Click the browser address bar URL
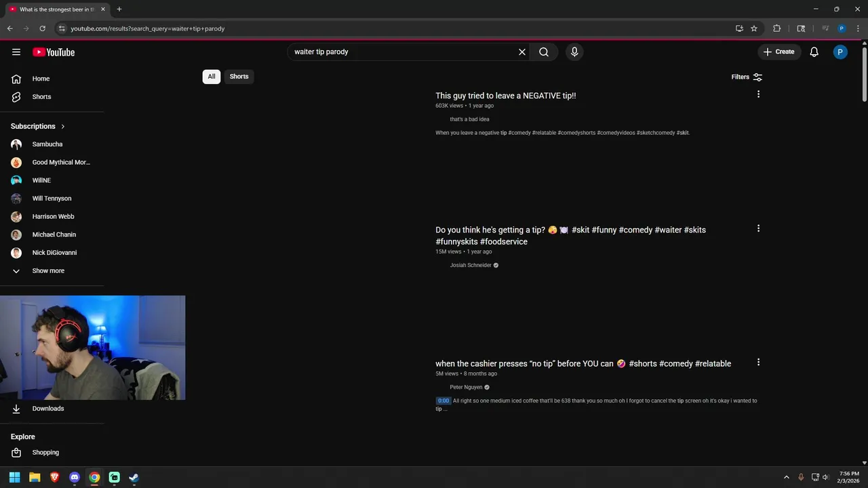 click(148, 28)
